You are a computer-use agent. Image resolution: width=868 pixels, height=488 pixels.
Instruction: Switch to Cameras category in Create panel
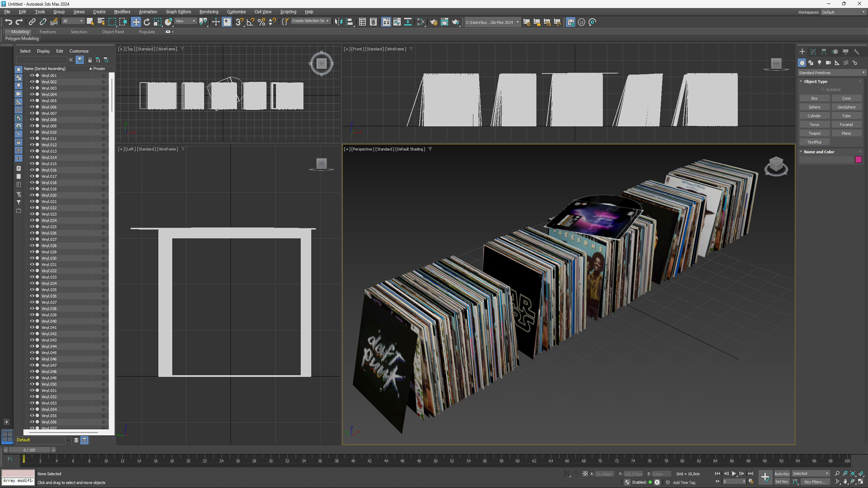coord(828,63)
